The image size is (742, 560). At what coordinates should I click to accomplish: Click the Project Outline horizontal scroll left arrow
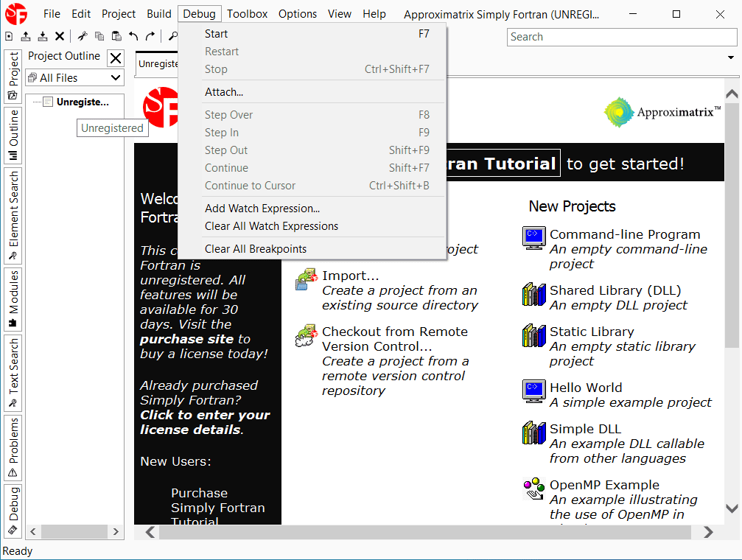[x=33, y=531]
